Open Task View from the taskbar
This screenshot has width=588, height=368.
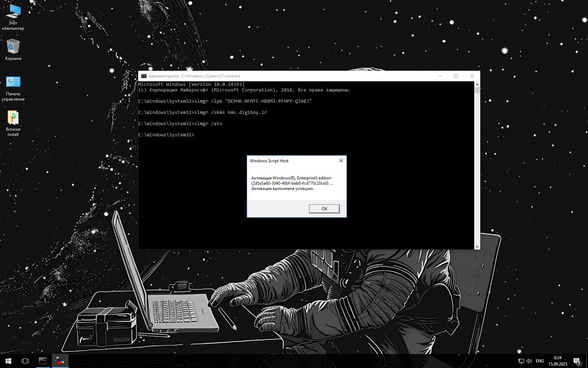coord(25,361)
